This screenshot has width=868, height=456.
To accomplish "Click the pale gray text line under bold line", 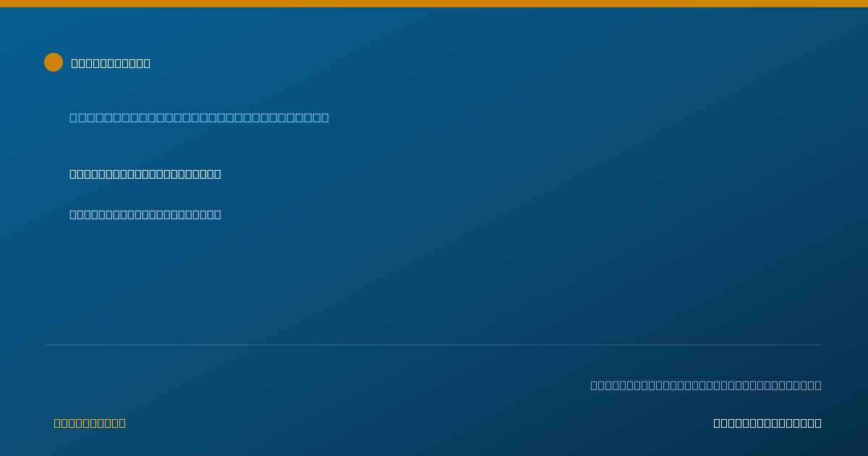I will (x=145, y=214).
